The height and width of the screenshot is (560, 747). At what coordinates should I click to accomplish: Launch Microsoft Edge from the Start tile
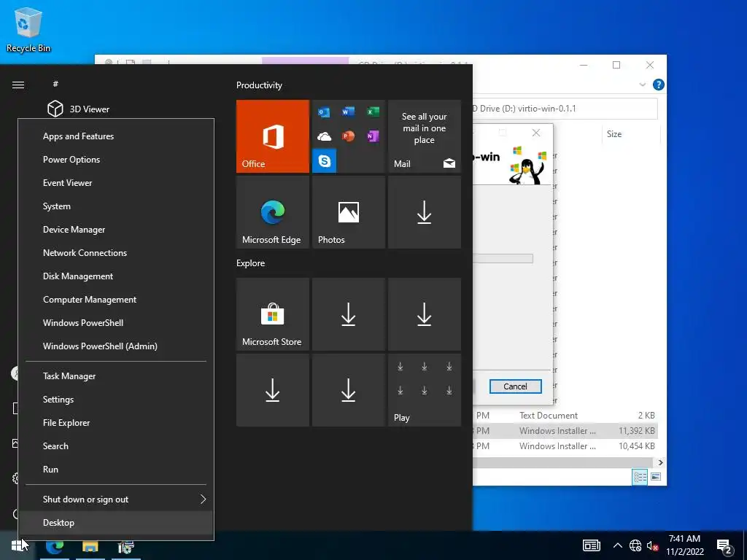tap(273, 212)
